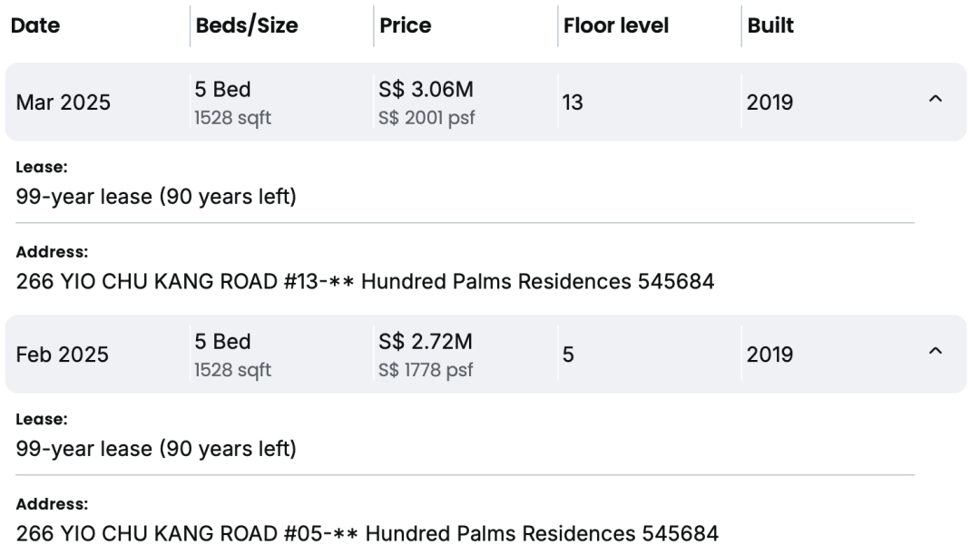Click the S$ 2001 psf text

point(426,118)
